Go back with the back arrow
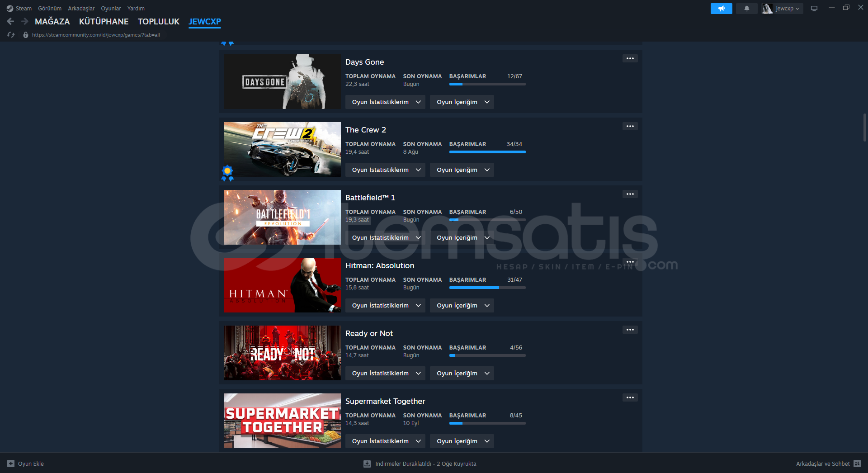868x473 pixels. (x=11, y=21)
